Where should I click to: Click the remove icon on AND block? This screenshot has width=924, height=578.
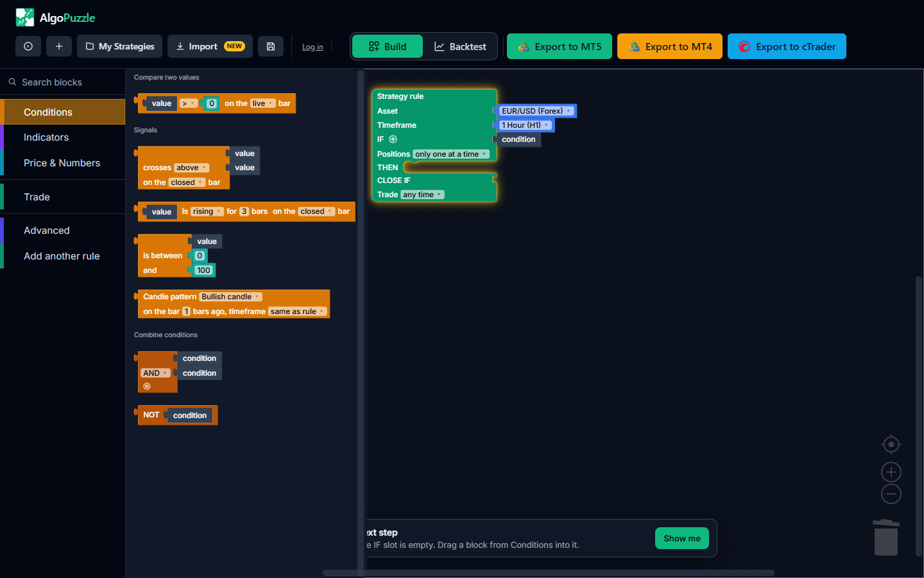(147, 386)
